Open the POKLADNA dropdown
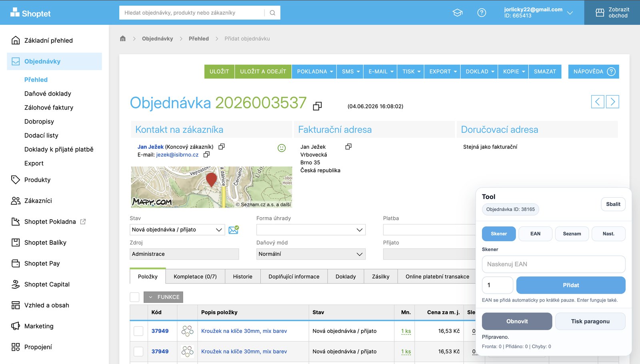 314,72
